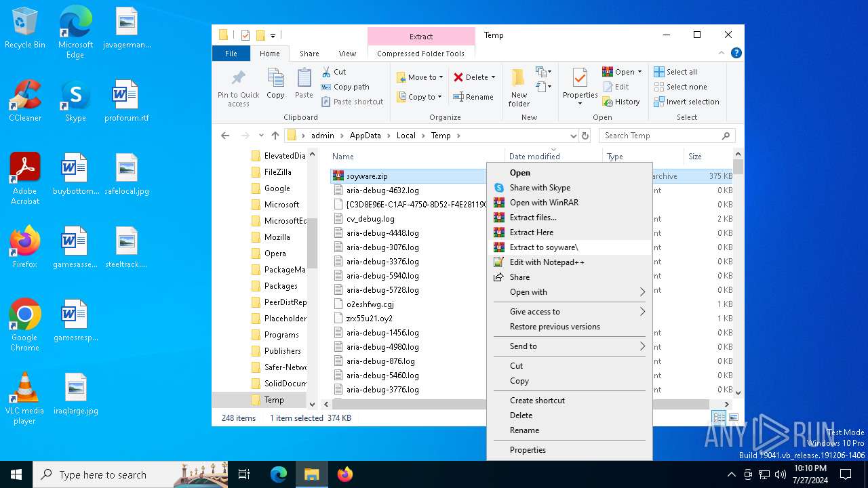Click the Search Temp field
The image size is (868, 488).
click(667, 136)
